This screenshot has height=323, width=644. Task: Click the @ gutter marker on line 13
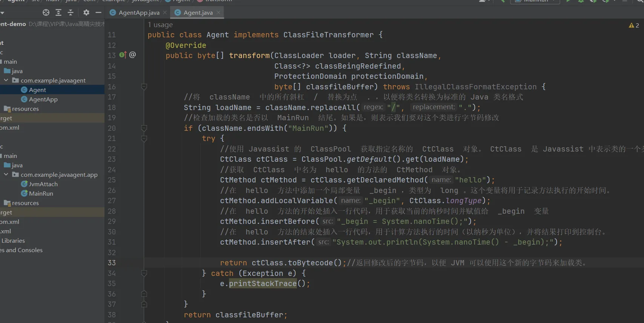(x=132, y=55)
